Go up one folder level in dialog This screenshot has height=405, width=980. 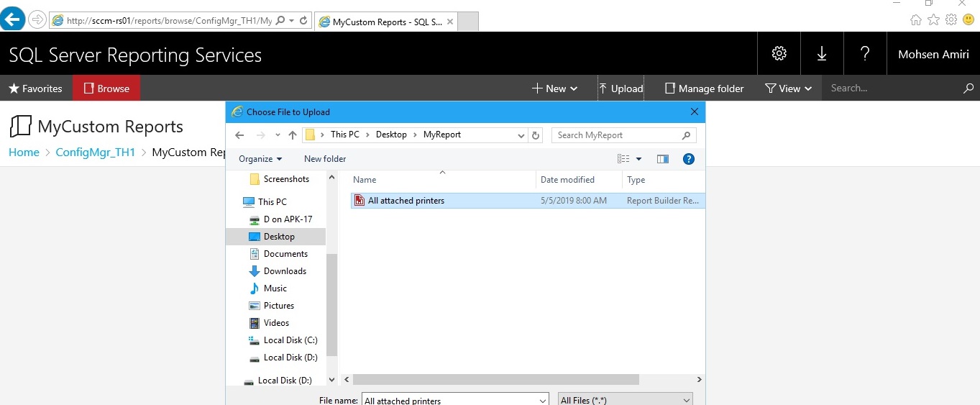click(292, 135)
